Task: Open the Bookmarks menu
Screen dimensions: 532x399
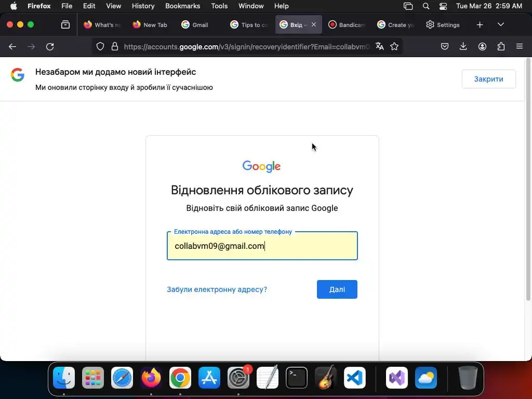Action: (182, 6)
